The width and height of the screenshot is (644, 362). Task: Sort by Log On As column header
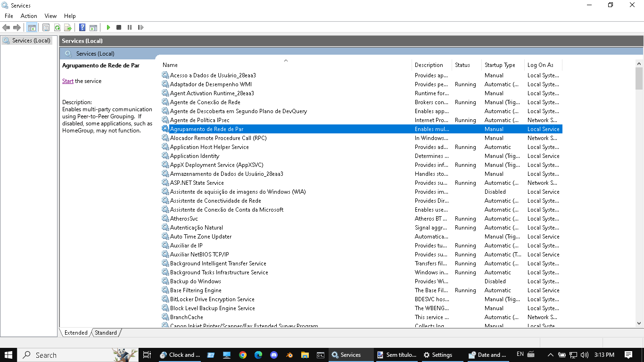[543, 65]
